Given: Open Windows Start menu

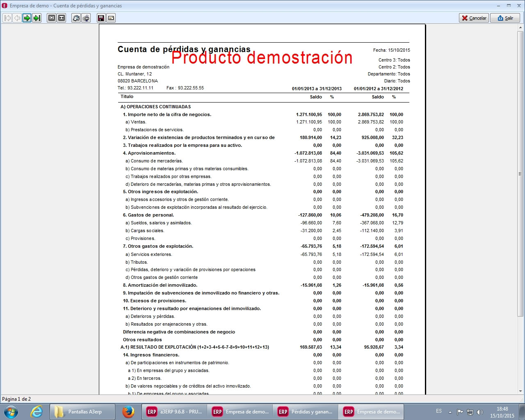Looking at the screenshot, I should pos(11,412).
